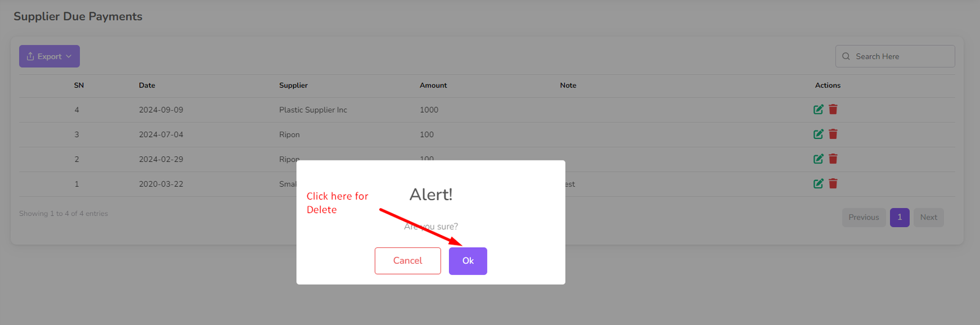980x325 pixels.
Task: Sort table by Amount column header
Action: point(433,86)
